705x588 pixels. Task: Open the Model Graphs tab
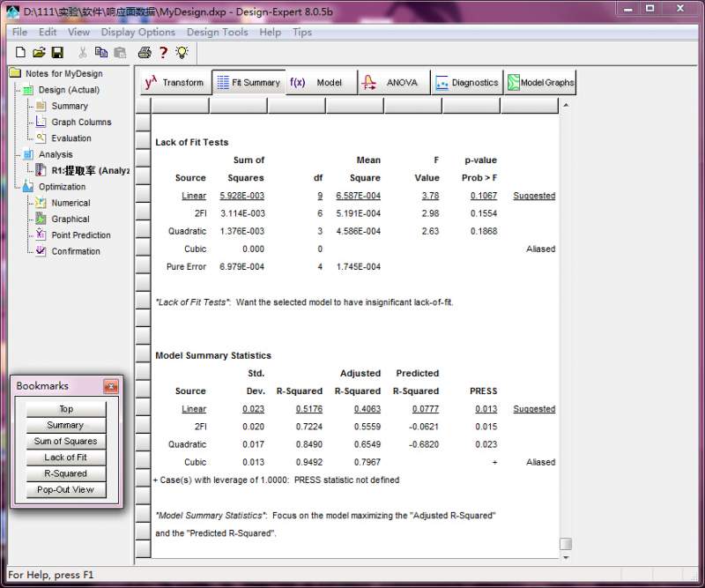[540, 83]
